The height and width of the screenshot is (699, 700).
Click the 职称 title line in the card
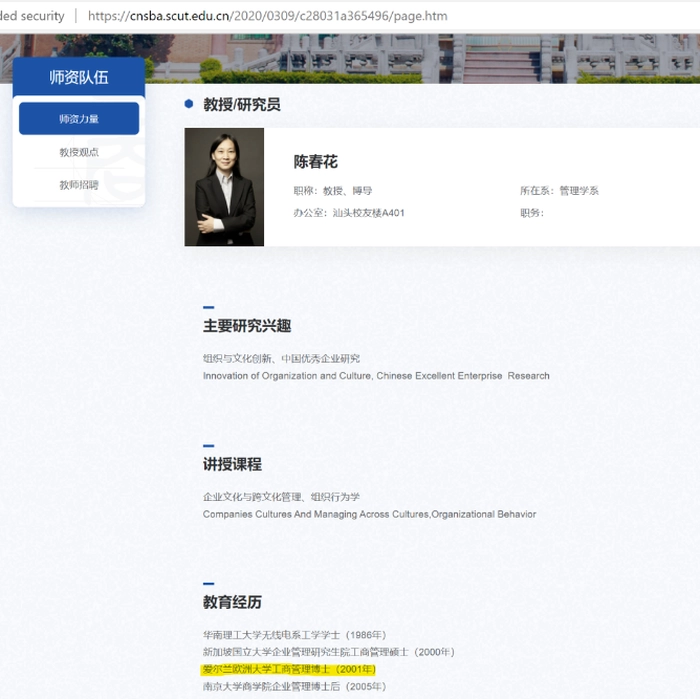coord(333,190)
